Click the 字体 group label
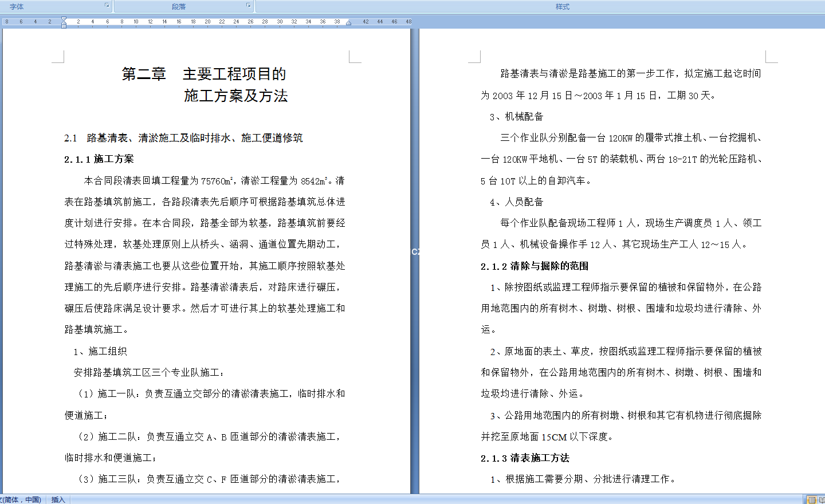 tap(17, 7)
